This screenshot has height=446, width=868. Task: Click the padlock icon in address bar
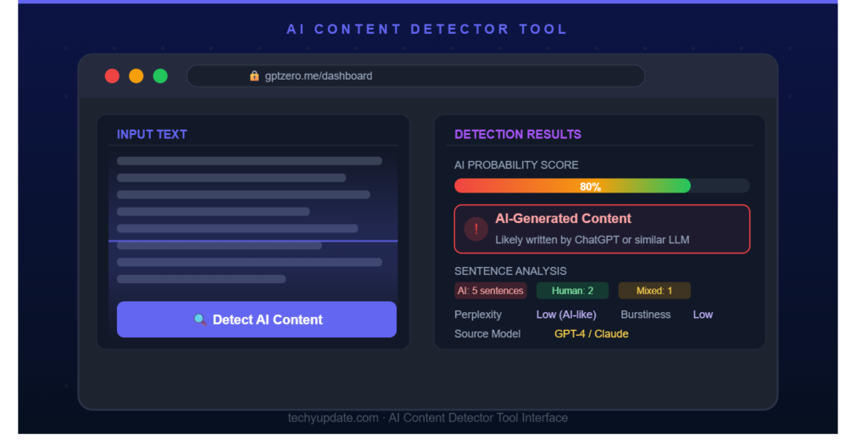pos(254,76)
